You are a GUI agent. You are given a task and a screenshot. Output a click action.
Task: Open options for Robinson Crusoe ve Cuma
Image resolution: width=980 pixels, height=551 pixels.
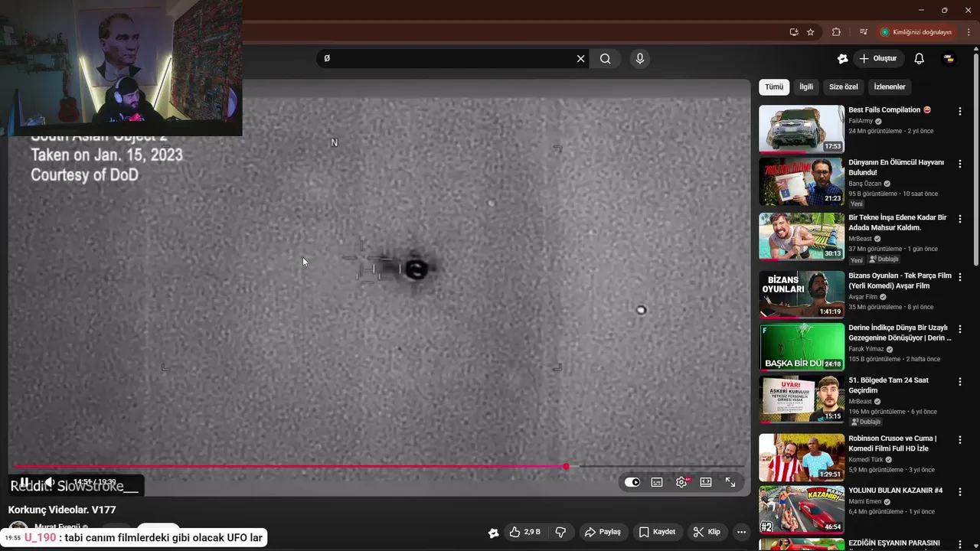[x=960, y=441]
